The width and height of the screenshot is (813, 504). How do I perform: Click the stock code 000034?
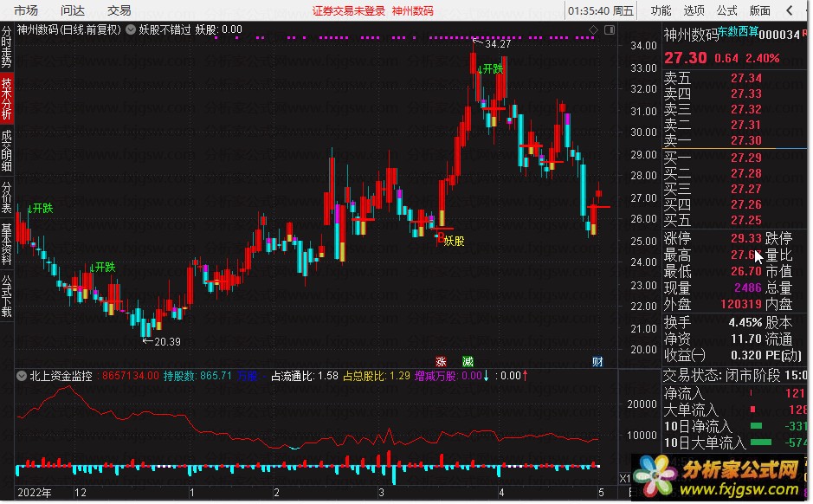pos(779,35)
